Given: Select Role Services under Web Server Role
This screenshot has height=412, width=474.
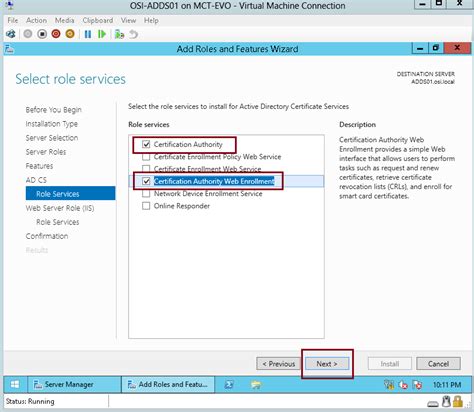Looking at the screenshot, I should tap(58, 222).
